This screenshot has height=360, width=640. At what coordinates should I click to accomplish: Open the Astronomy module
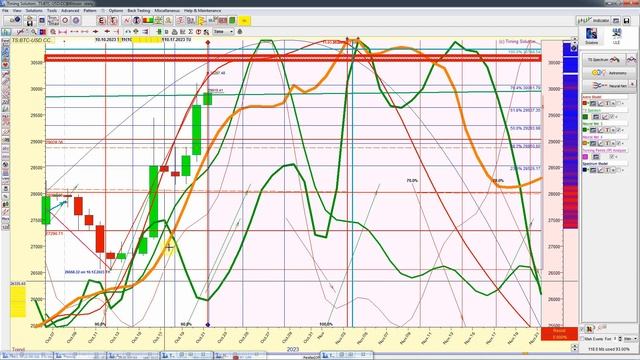(x=610, y=73)
